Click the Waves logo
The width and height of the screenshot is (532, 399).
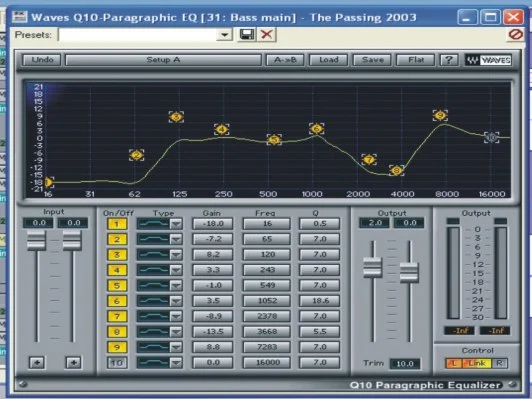pos(488,60)
